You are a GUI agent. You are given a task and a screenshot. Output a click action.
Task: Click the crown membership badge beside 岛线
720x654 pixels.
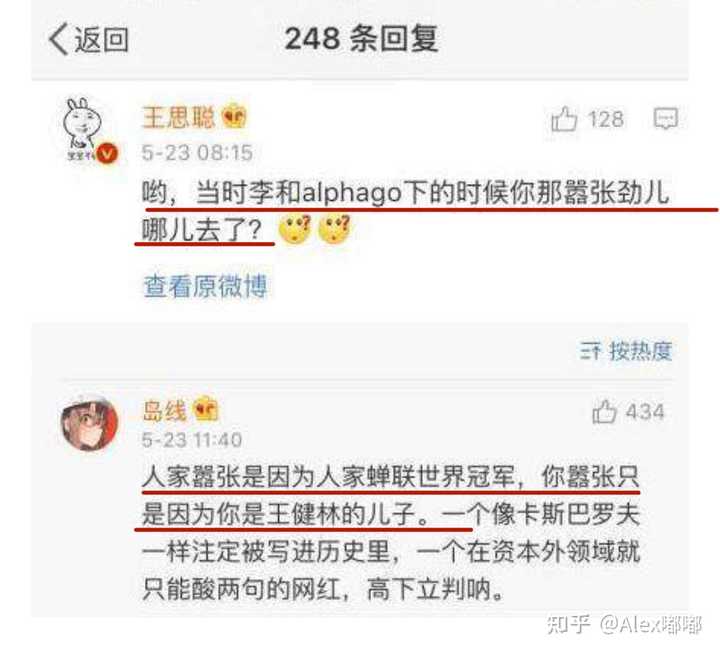coord(205,409)
